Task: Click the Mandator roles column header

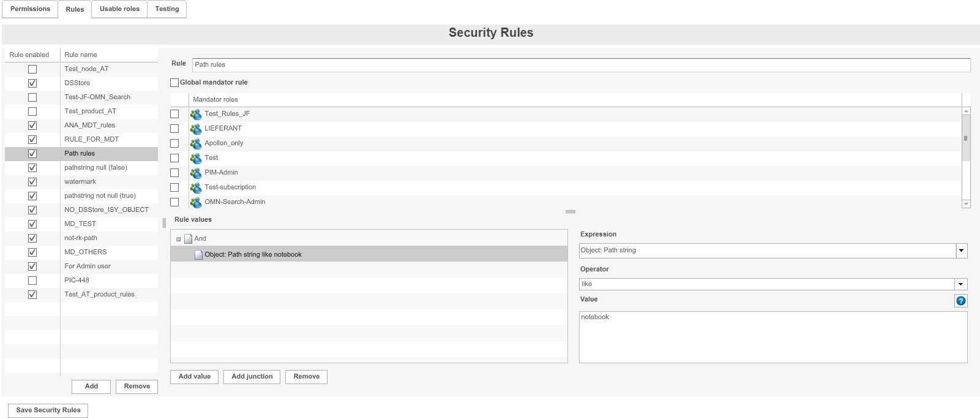Action: coord(575,100)
